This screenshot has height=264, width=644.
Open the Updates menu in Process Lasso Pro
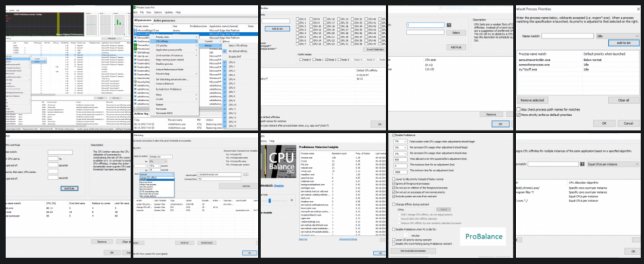tap(169, 13)
